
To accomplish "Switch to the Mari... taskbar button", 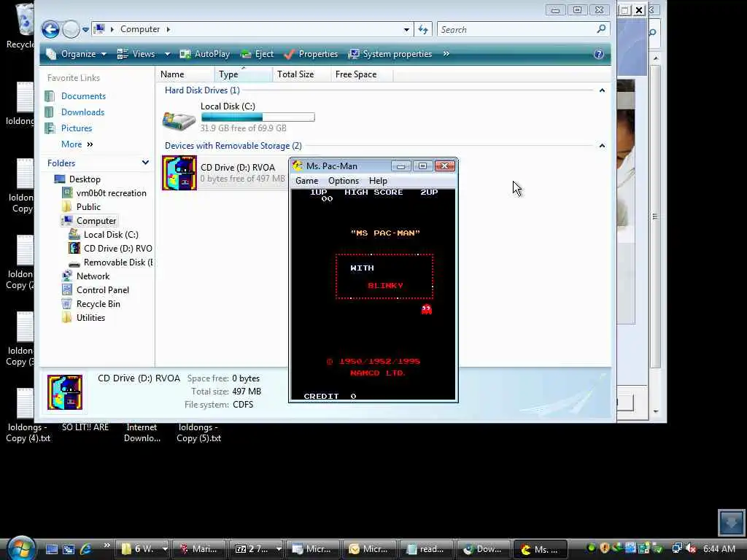I will (198, 549).
